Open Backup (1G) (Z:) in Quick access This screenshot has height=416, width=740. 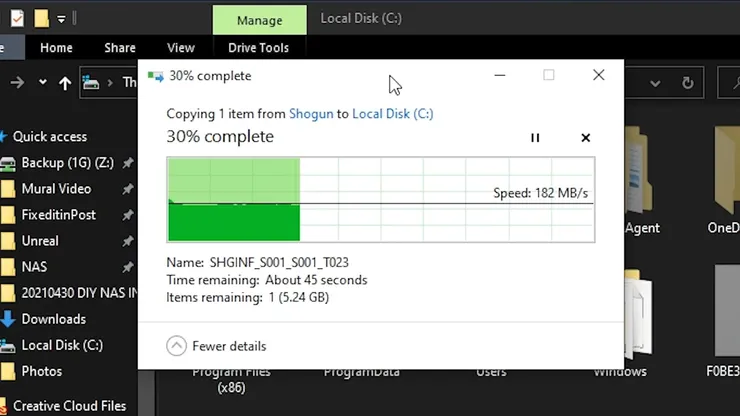point(67,163)
